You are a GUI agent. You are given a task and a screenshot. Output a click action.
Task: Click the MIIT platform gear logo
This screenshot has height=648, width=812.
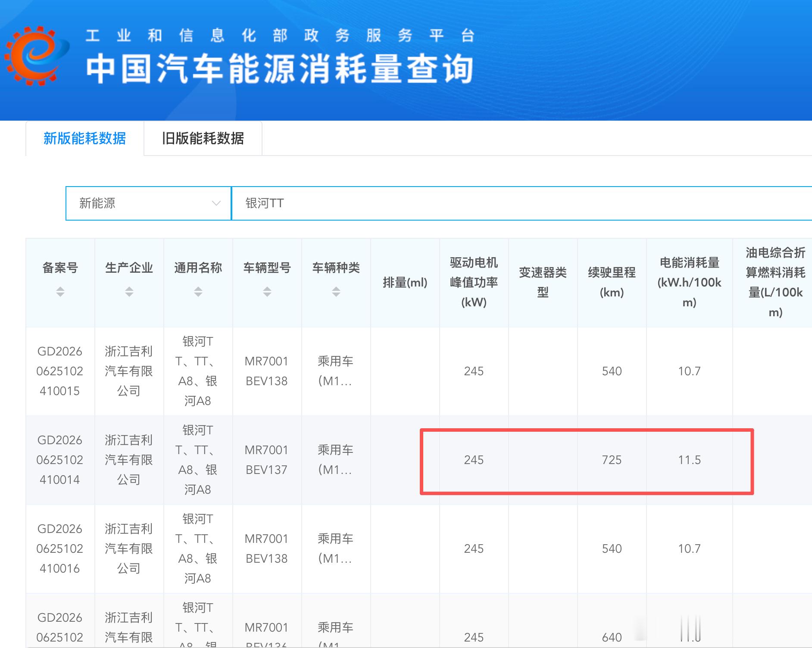point(37,55)
